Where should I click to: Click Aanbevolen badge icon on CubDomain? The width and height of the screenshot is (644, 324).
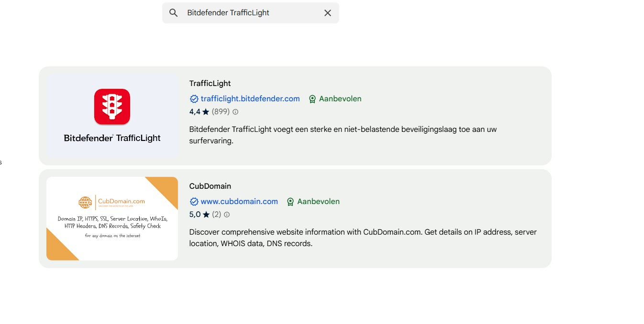pyautogui.click(x=290, y=202)
